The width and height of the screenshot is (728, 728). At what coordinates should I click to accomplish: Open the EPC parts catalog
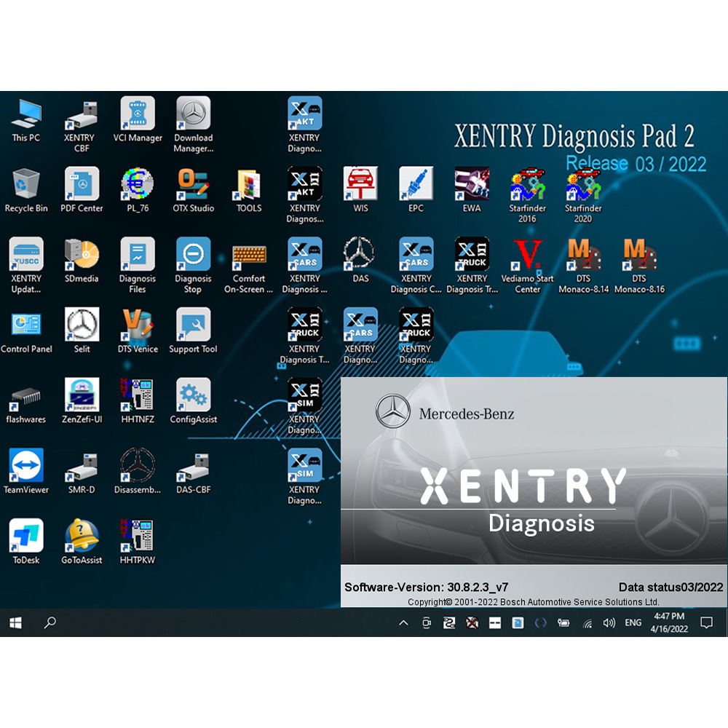[416, 189]
